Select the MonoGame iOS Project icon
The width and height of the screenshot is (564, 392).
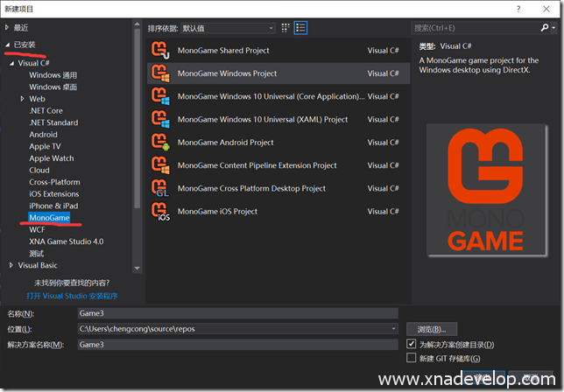tap(160, 211)
